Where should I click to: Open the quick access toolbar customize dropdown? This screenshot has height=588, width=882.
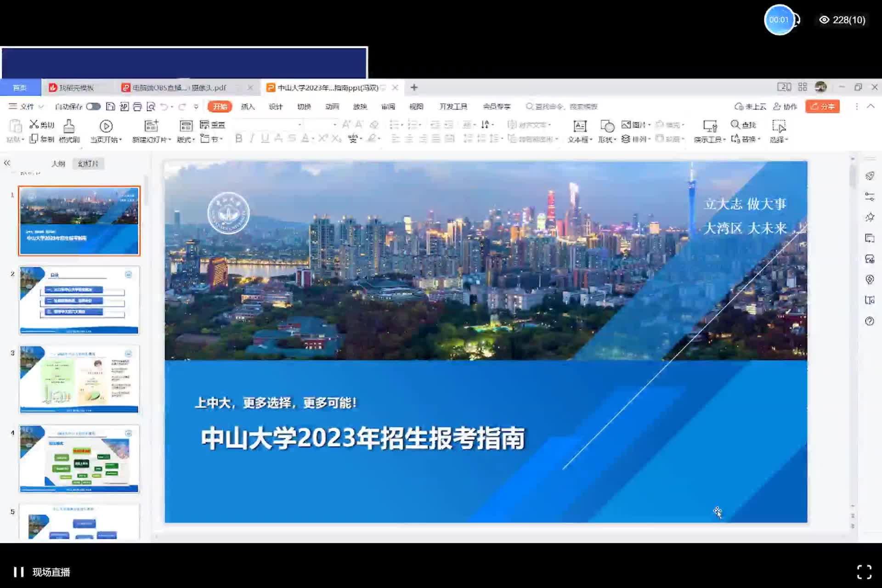click(x=196, y=107)
